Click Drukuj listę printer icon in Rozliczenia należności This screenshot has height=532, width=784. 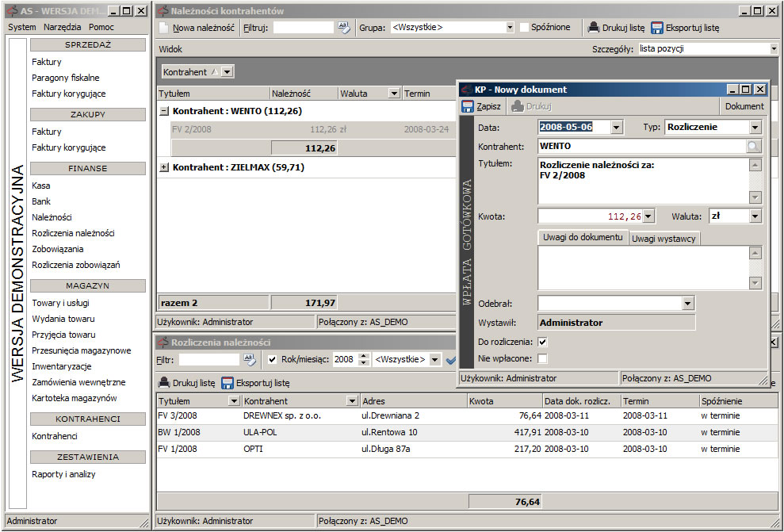164,383
